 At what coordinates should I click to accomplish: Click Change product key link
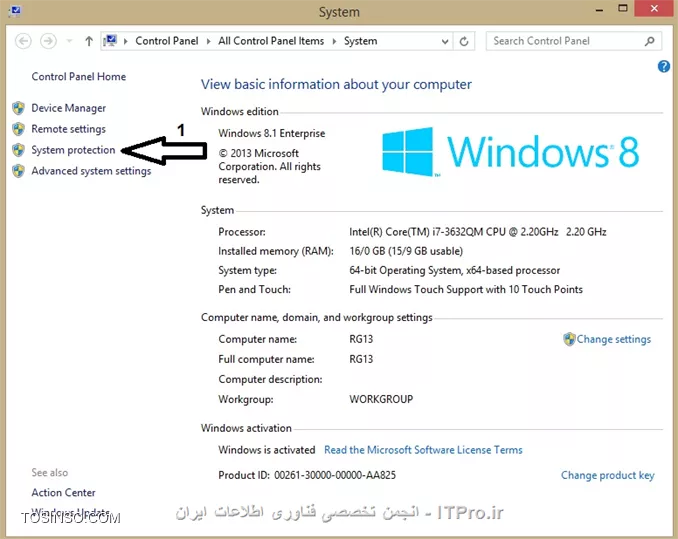click(607, 475)
